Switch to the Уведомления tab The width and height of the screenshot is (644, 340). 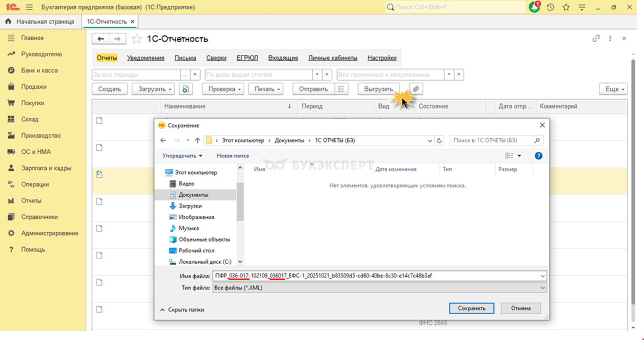(146, 58)
